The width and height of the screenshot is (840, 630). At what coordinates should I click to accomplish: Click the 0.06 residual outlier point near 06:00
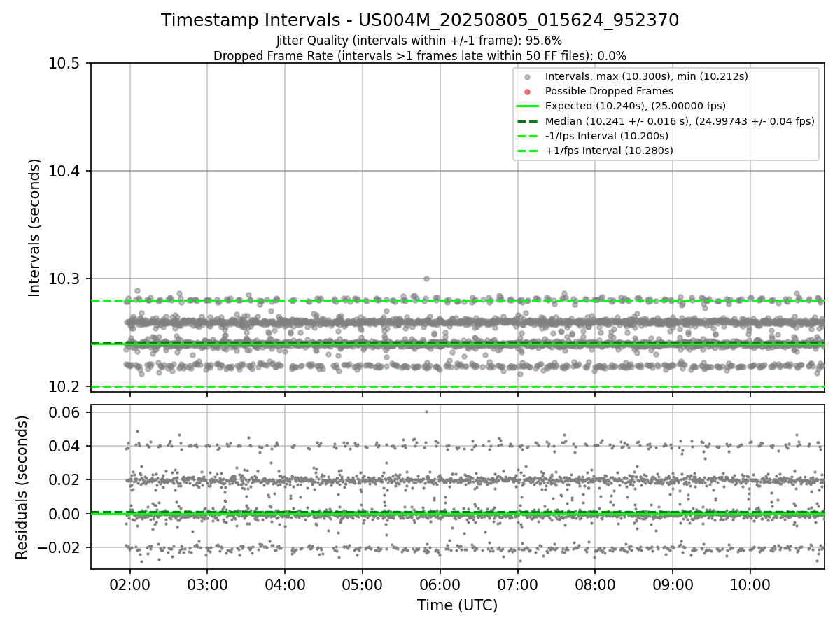pyautogui.click(x=426, y=412)
